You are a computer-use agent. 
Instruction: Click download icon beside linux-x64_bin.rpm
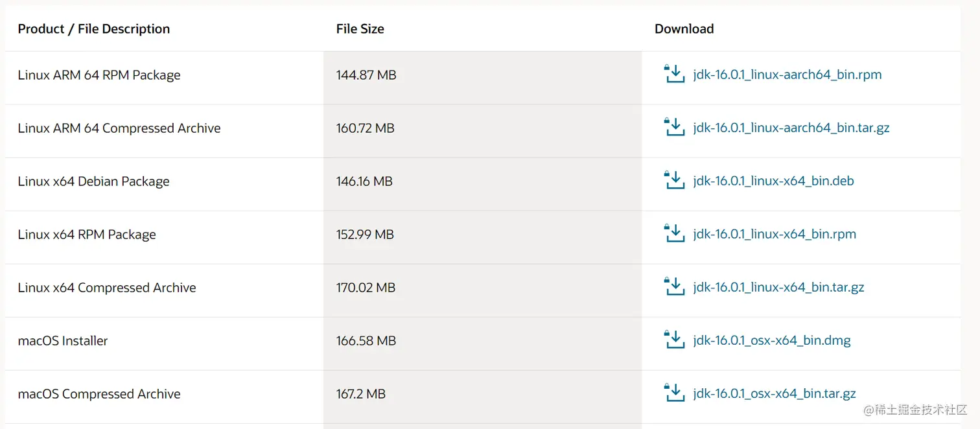674,233
